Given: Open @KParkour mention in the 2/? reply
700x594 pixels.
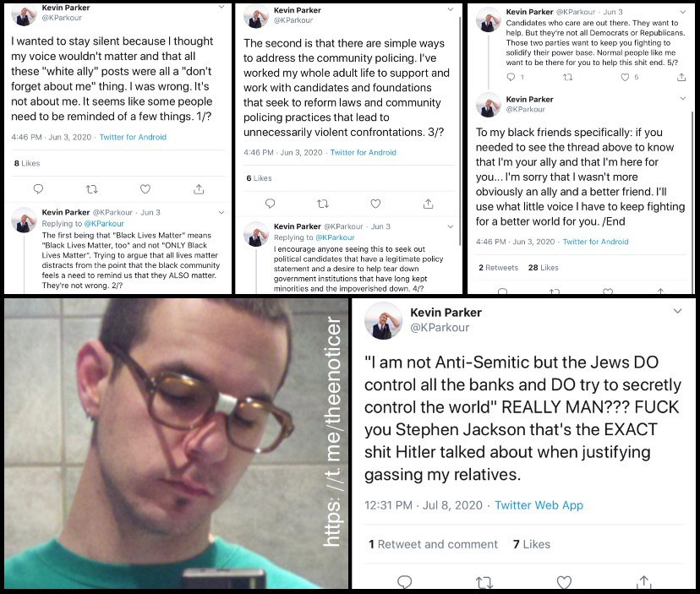Looking at the screenshot, I should tap(104, 224).
